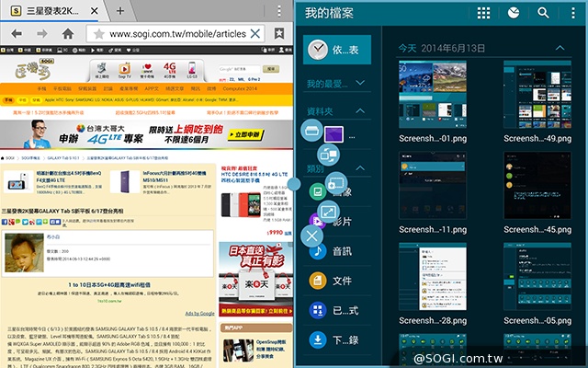Click the SOGI 手機王 site logo

tap(35, 70)
